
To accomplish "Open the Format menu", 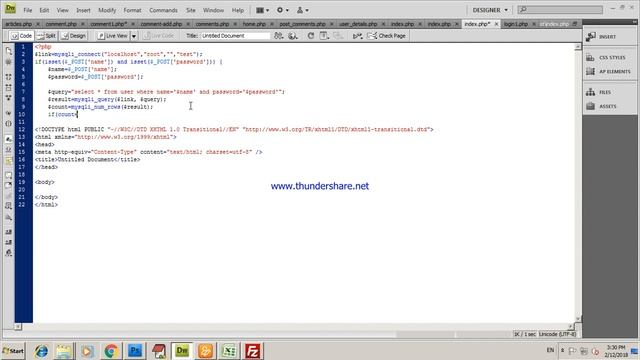I will pos(132,10).
